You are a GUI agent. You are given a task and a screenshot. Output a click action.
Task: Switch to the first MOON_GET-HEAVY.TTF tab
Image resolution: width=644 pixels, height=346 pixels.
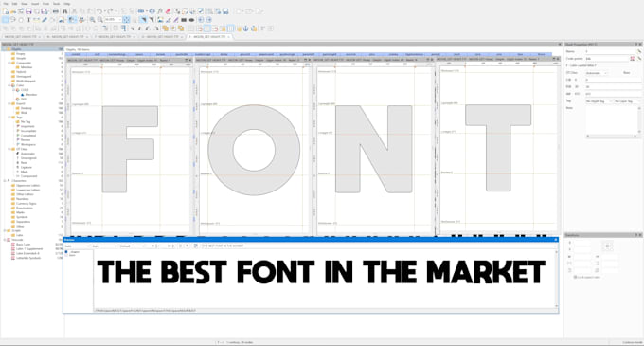coord(21,37)
